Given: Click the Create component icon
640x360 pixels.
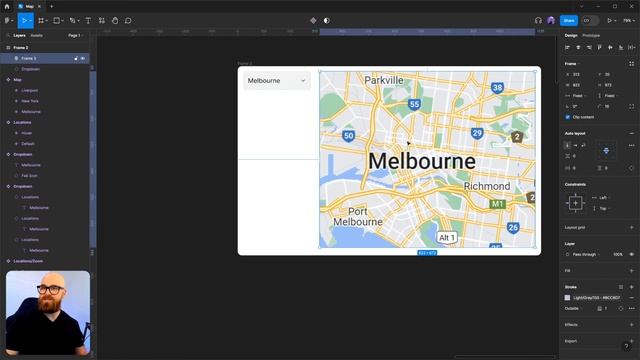Looking at the screenshot, I should pos(313,20).
